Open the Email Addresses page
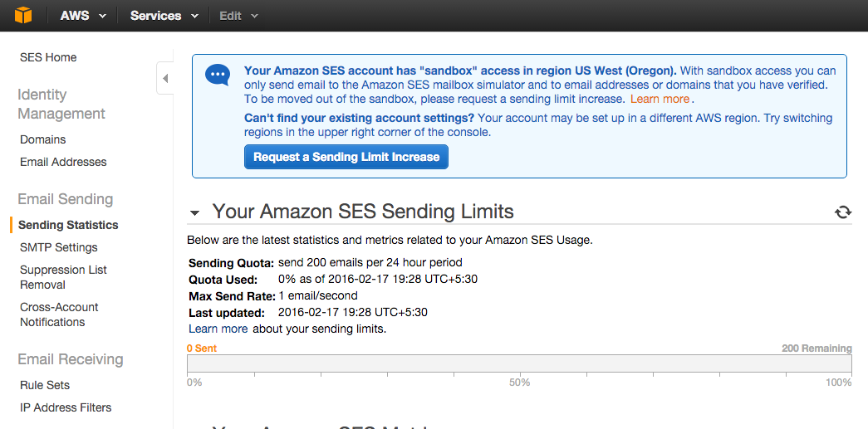The height and width of the screenshot is (429, 868). pyautogui.click(x=63, y=162)
